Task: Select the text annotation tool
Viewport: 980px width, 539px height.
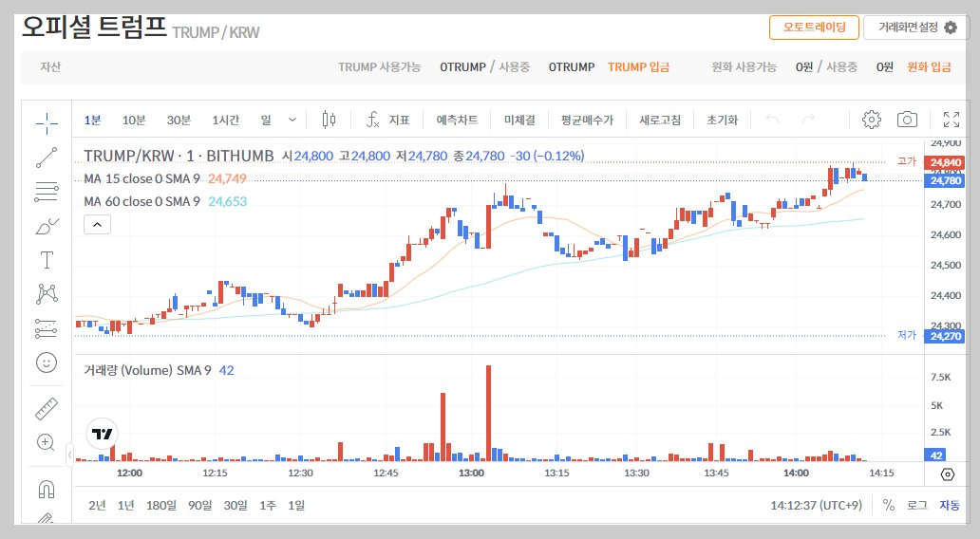Action: coord(47,260)
